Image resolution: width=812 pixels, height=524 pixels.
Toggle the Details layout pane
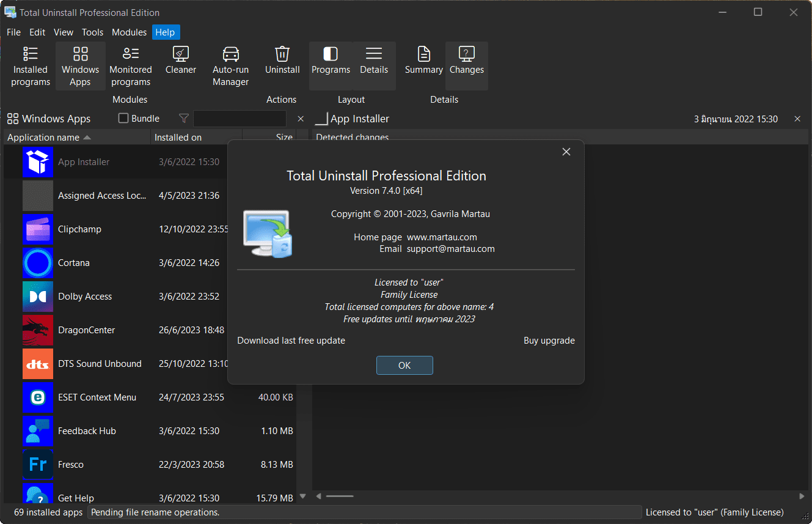(374, 66)
